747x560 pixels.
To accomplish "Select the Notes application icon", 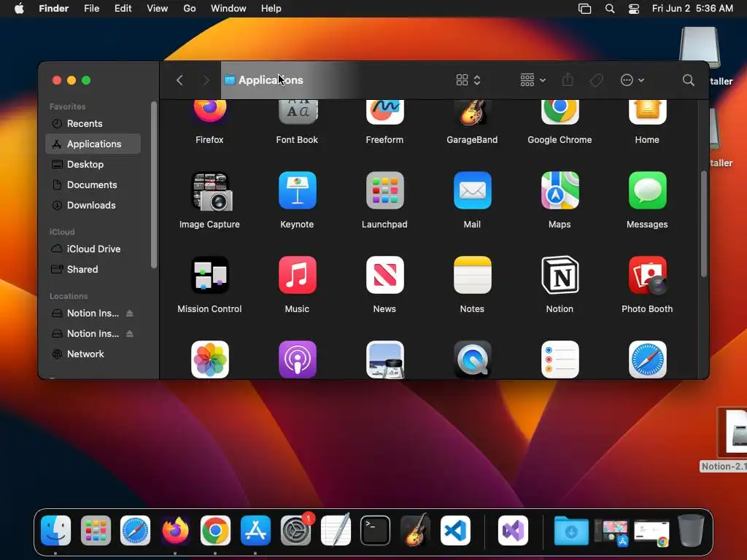I will pos(472,275).
